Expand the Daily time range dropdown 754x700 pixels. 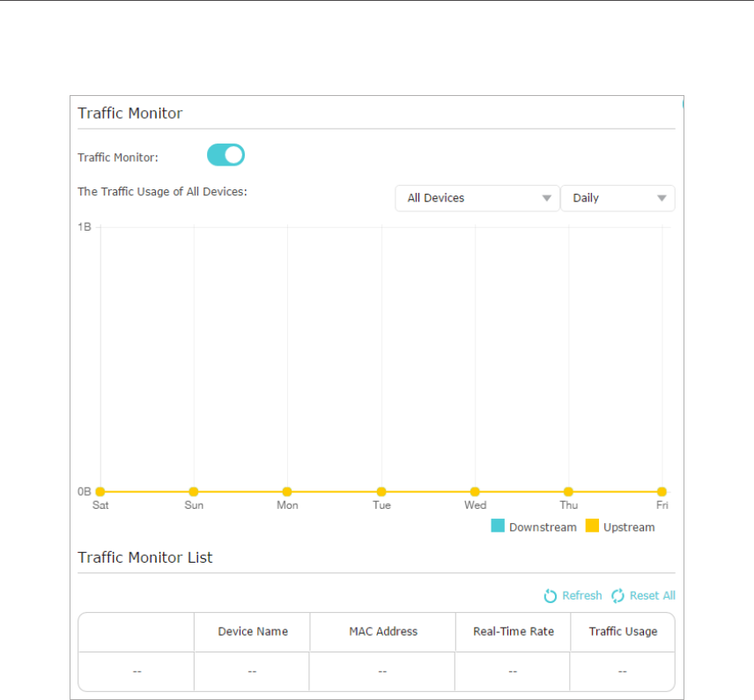coord(618,198)
